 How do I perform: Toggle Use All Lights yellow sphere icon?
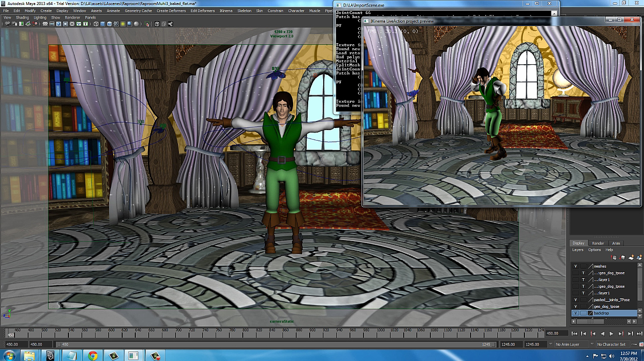(x=123, y=24)
